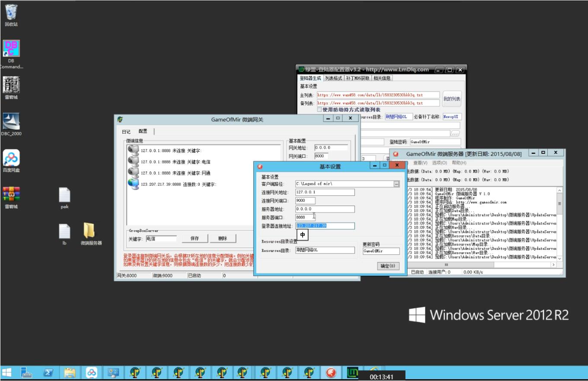The width and height of the screenshot is (588, 381).
Task: Open Server Manager from the taskbar
Action: [27, 372]
